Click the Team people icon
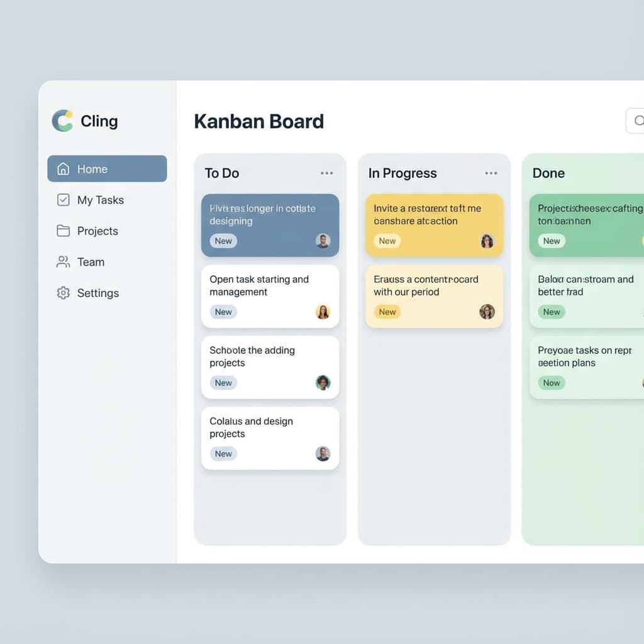This screenshot has height=644, width=644. coord(63,262)
